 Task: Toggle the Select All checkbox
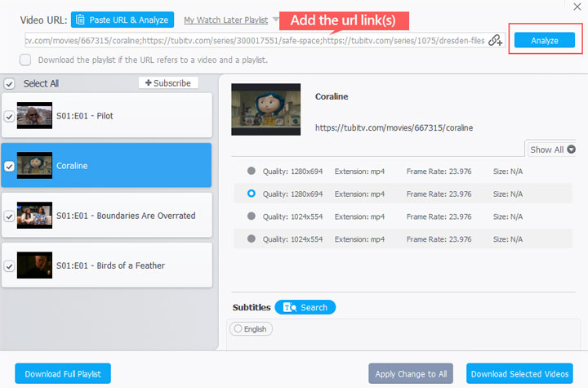(x=9, y=83)
